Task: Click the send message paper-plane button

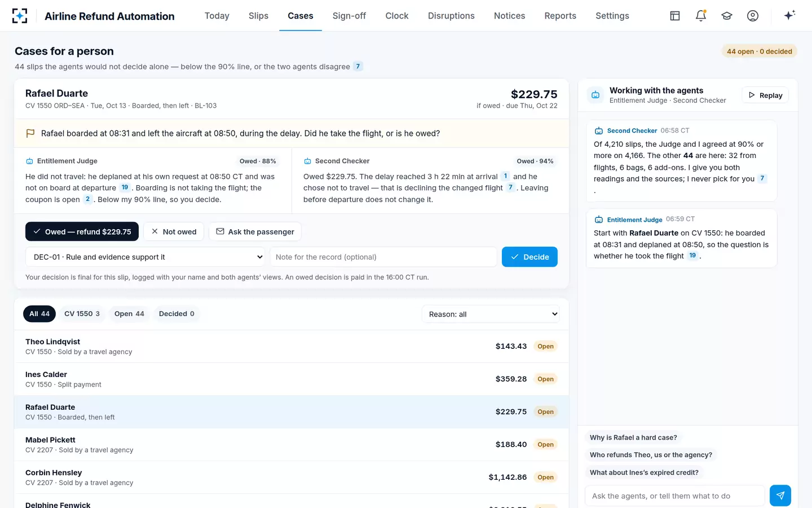Action: click(780, 496)
